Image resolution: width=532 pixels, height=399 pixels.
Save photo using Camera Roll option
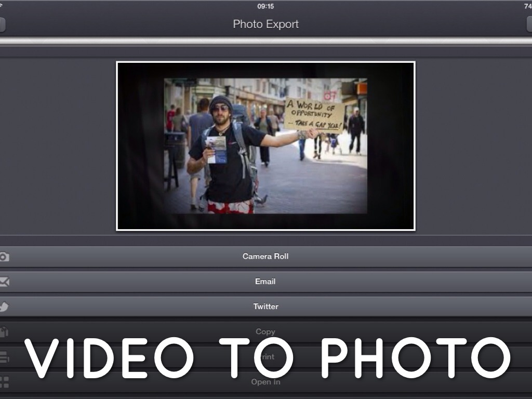(x=265, y=257)
